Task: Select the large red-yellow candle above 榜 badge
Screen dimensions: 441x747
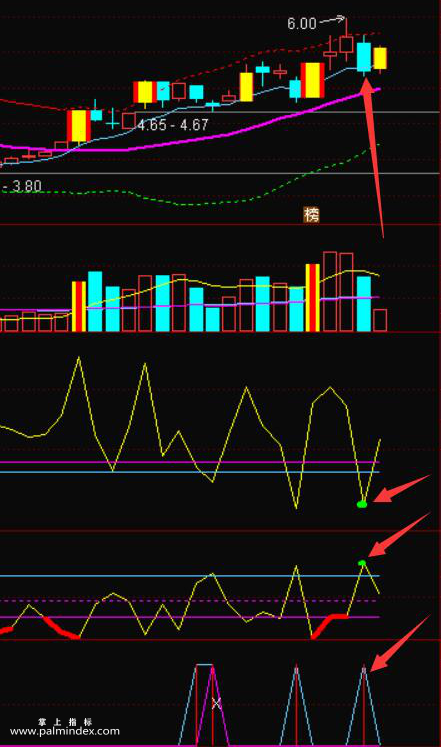Action: [x=312, y=80]
